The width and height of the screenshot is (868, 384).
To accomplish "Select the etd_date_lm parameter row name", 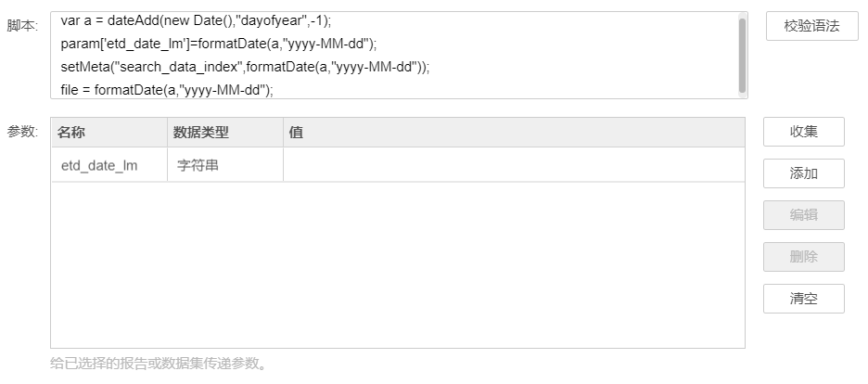I will pos(99,165).
